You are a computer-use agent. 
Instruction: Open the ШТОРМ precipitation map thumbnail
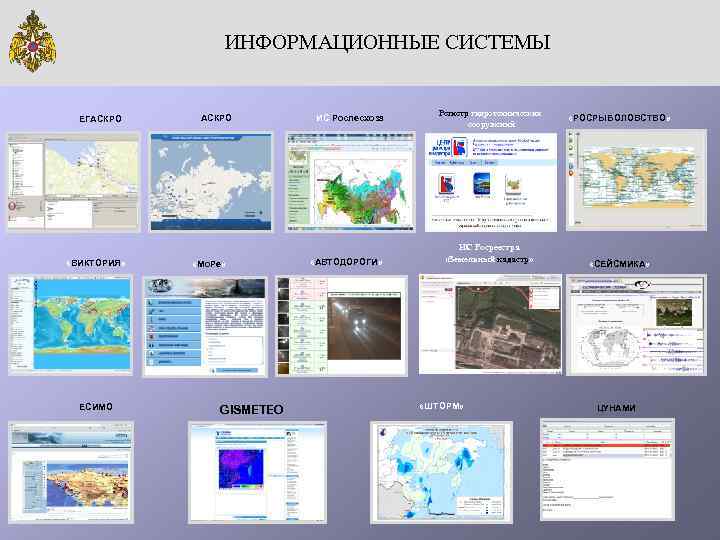pyautogui.click(x=441, y=472)
